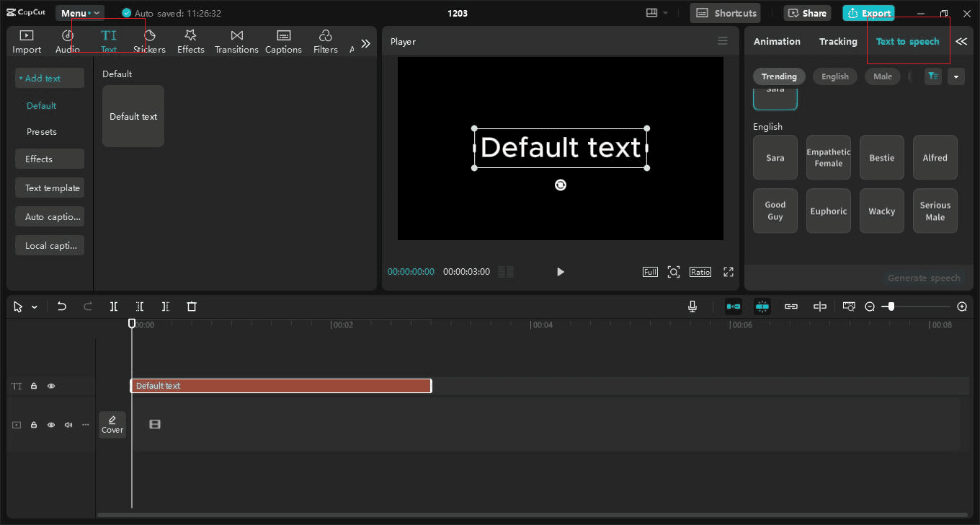This screenshot has height=525, width=980.
Task: Open the Captions tab
Action: tap(283, 42)
